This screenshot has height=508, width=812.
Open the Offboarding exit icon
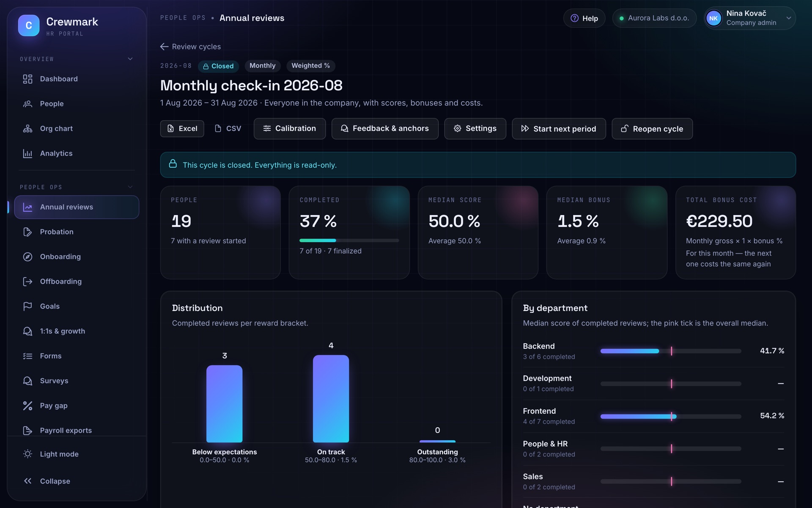(27, 282)
